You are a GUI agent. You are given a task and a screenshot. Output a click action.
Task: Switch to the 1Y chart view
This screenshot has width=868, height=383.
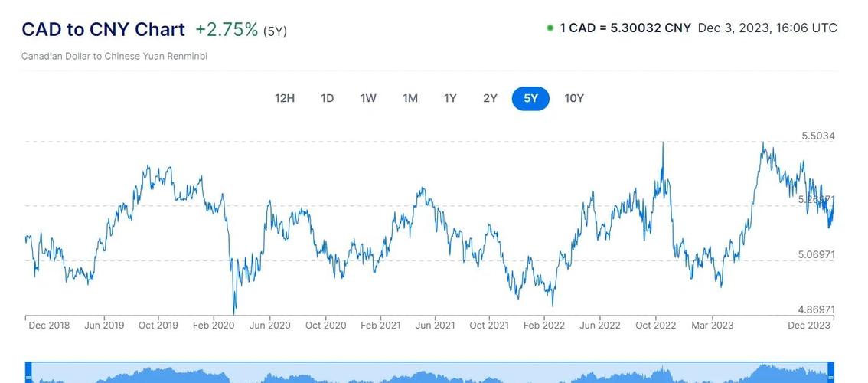[x=450, y=98]
